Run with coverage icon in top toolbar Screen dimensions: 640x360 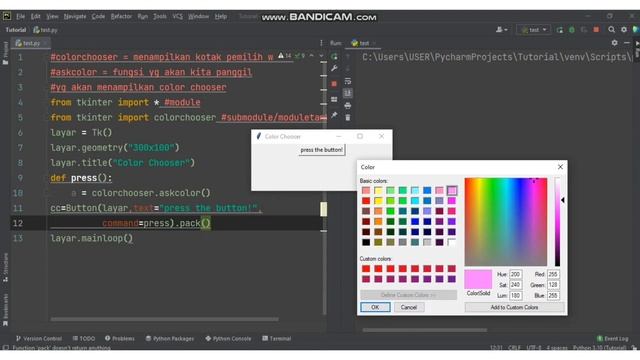click(584, 30)
